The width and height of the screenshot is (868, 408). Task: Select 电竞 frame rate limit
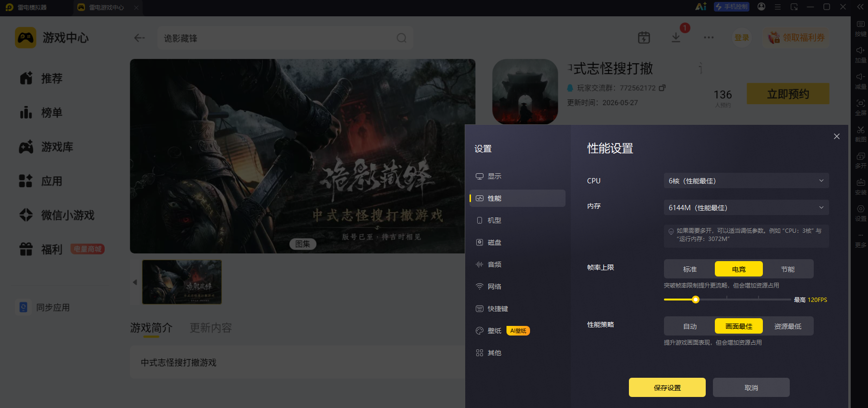739,269
